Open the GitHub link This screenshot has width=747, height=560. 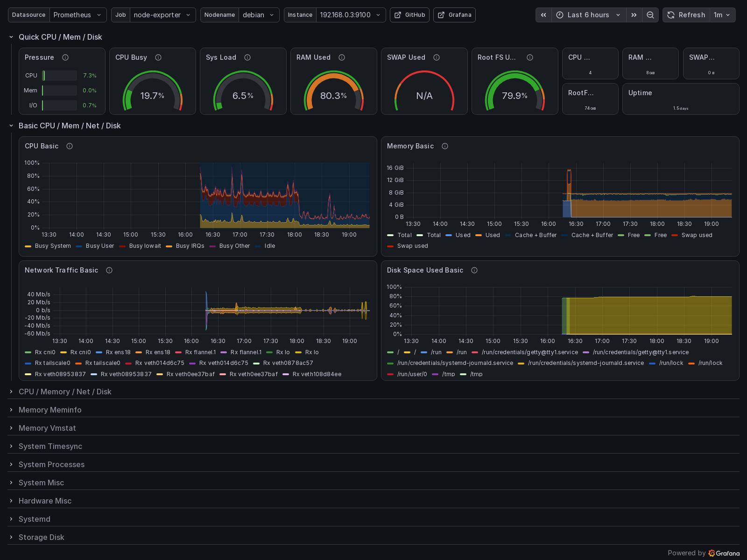click(409, 15)
